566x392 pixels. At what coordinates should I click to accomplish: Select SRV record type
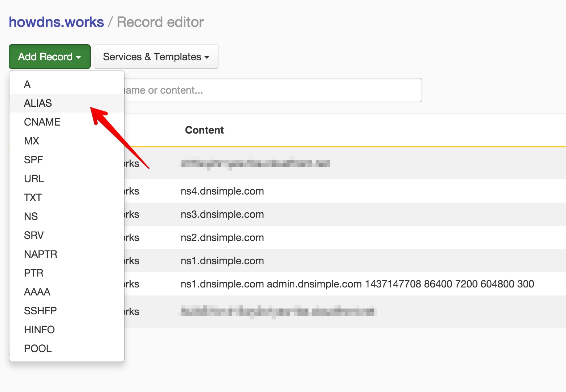[x=34, y=235]
